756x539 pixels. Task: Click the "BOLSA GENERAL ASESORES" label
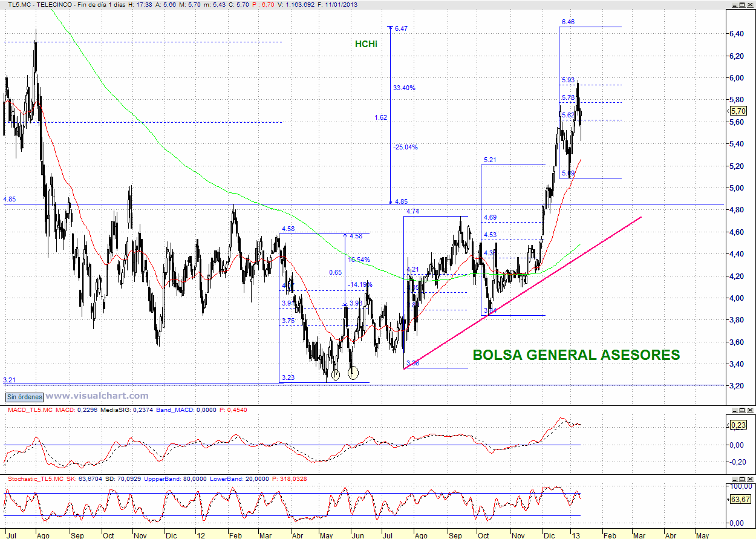(x=576, y=355)
